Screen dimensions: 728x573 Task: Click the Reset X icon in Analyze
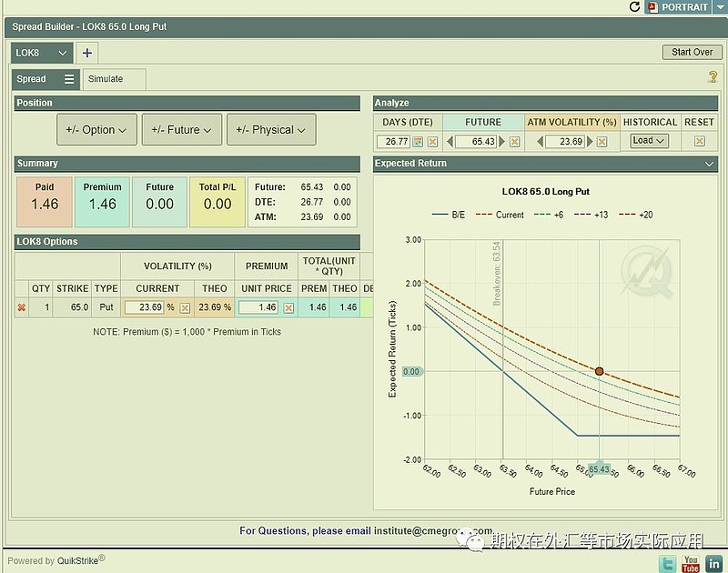click(699, 141)
